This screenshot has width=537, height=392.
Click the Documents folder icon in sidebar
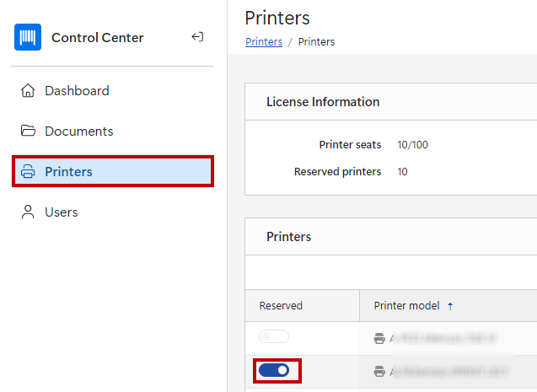pyautogui.click(x=28, y=132)
